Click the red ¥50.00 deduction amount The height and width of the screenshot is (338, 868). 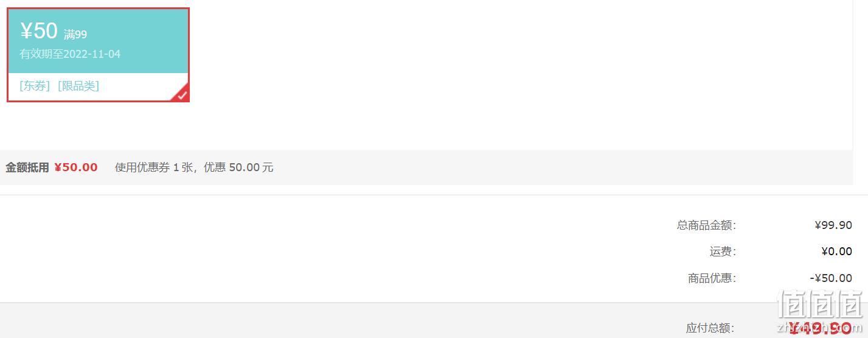point(76,167)
